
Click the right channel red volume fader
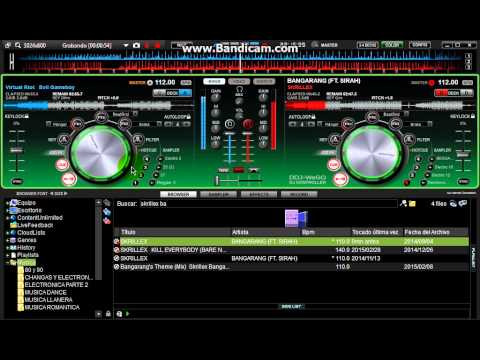point(248,134)
